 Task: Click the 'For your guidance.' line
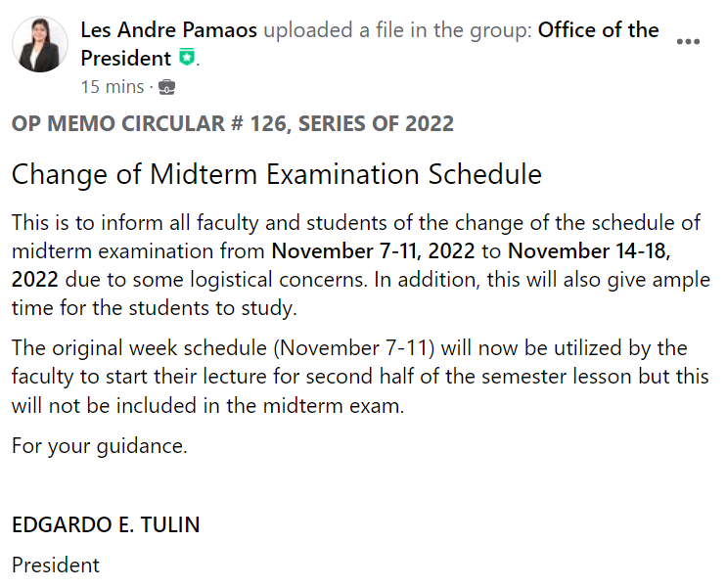coord(99,447)
